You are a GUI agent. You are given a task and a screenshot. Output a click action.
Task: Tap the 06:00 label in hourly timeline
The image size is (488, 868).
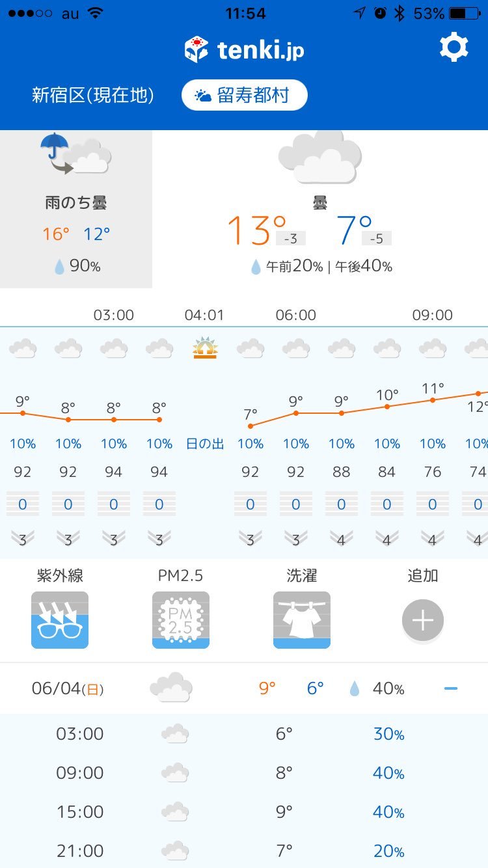296,315
